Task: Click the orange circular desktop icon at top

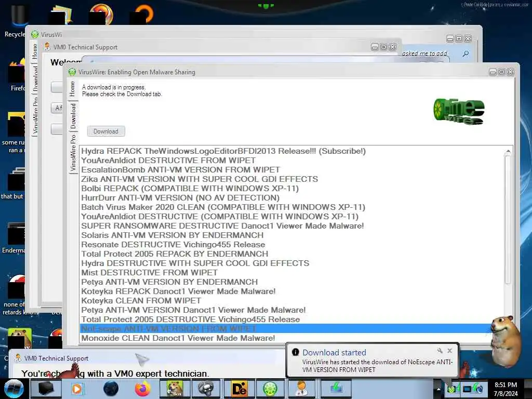Action: click(x=142, y=14)
